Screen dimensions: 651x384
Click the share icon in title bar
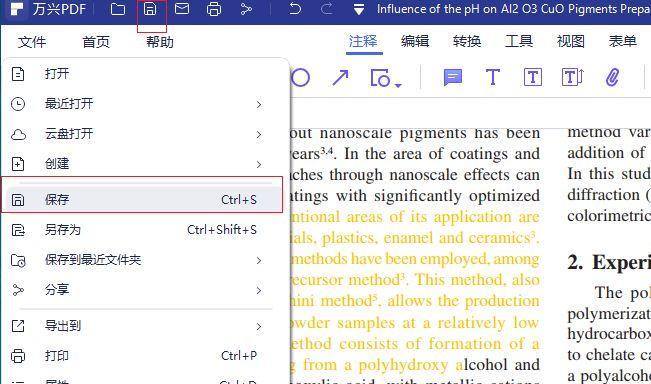click(x=246, y=9)
